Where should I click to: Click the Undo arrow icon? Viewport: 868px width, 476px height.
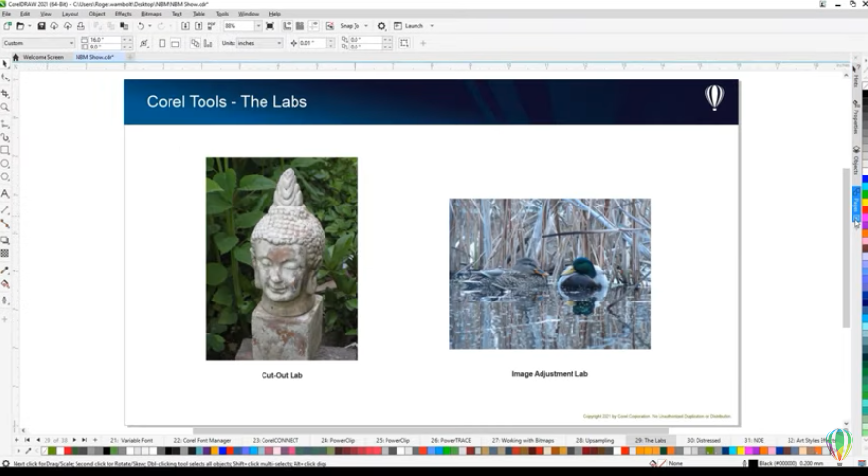coord(140,26)
